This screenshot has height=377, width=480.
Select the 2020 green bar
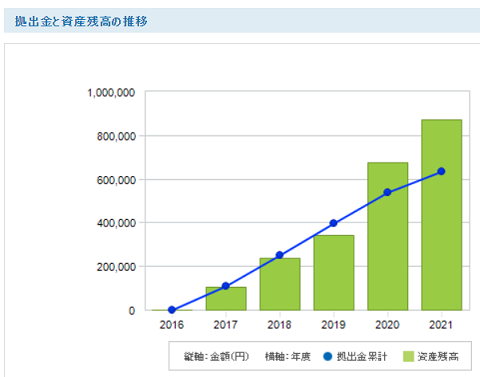coord(388,236)
